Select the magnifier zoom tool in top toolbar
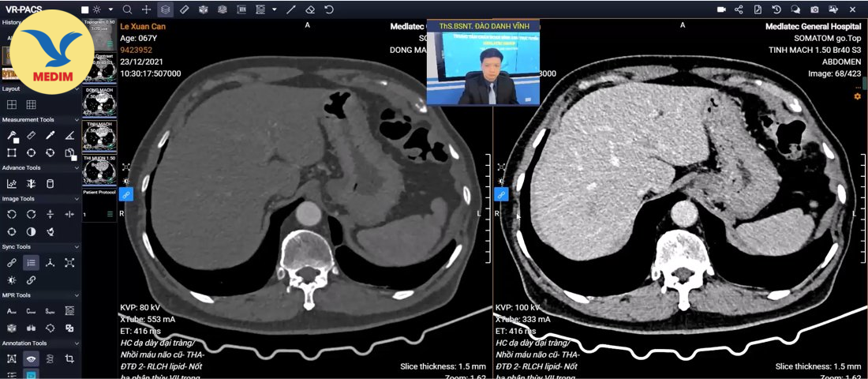Viewport: 868px width, 379px height. click(127, 9)
